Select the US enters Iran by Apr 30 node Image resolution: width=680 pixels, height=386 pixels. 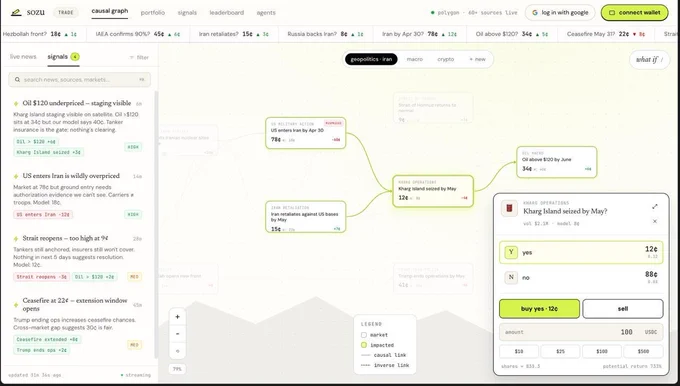306,133
